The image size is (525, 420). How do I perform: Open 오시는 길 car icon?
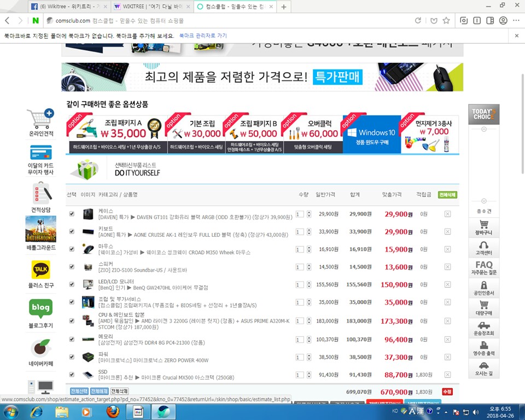[484, 369]
